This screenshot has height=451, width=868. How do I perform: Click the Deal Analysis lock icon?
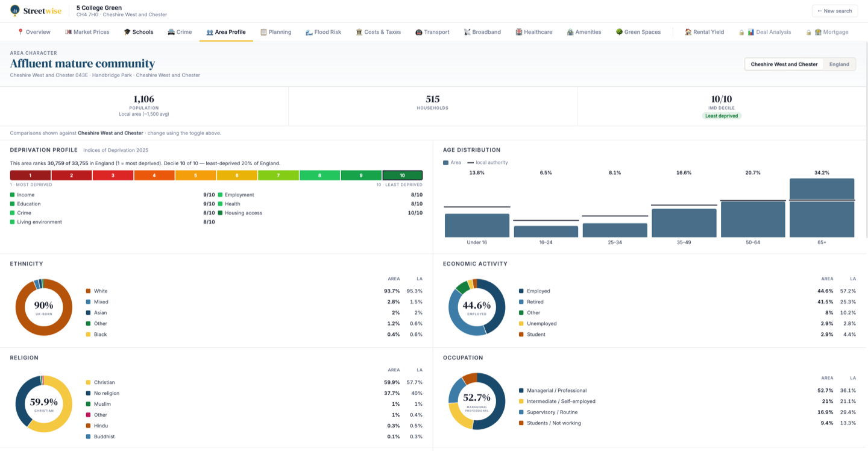point(741,32)
